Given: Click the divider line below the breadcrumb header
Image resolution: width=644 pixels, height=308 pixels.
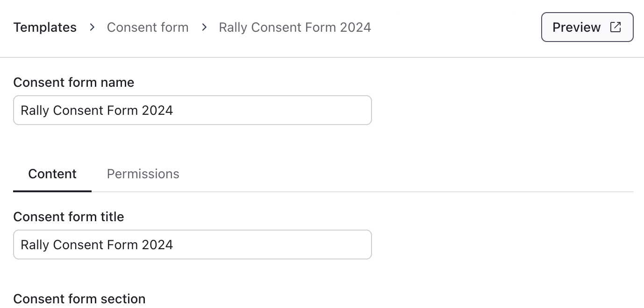Looking at the screenshot, I should [x=322, y=57].
